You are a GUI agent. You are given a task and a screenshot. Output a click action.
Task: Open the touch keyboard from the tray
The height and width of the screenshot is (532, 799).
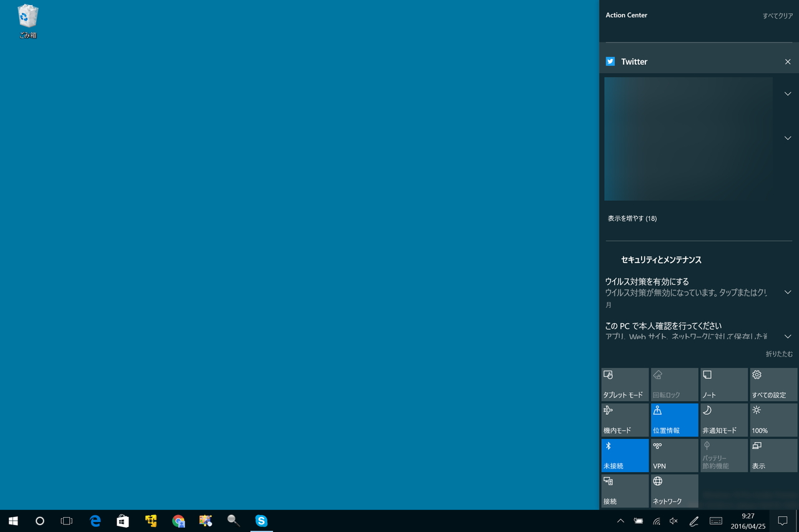pos(716,521)
